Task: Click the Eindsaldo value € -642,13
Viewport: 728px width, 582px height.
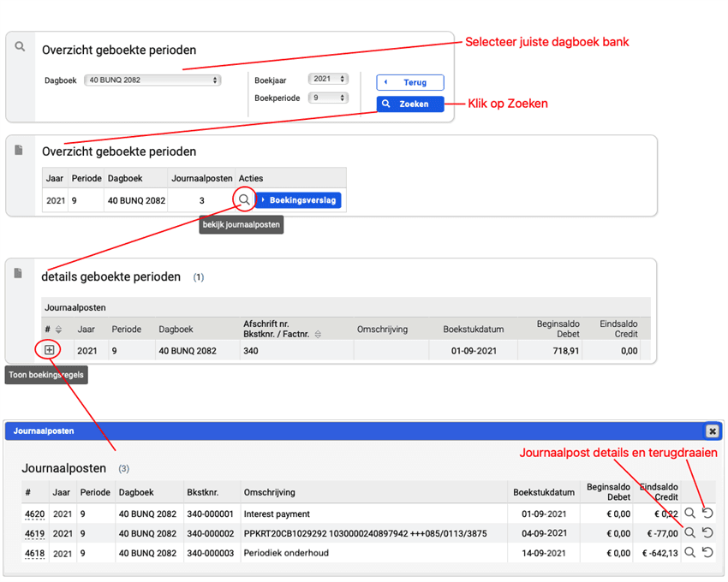Action: pyautogui.click(x=659, y=553)
